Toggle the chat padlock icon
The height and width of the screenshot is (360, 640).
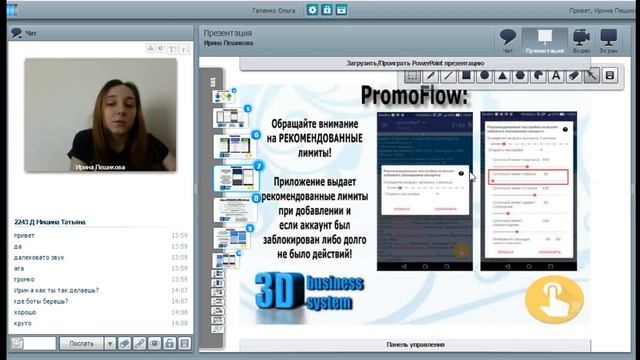click(x=169, y=344)
